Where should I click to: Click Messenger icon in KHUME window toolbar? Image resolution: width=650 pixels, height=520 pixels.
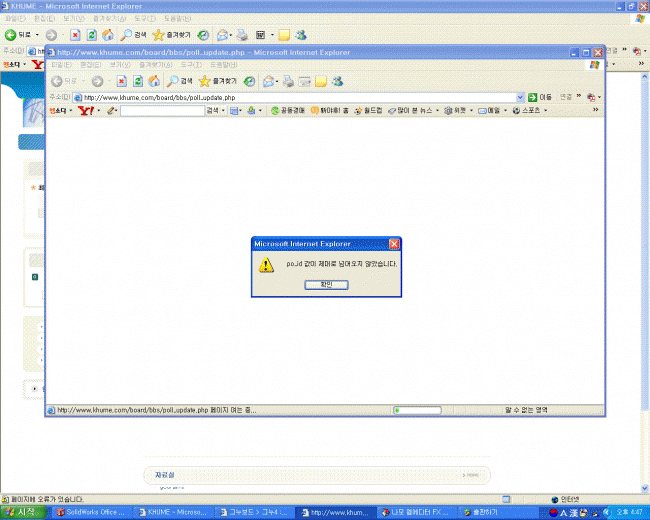pos(301,35)
